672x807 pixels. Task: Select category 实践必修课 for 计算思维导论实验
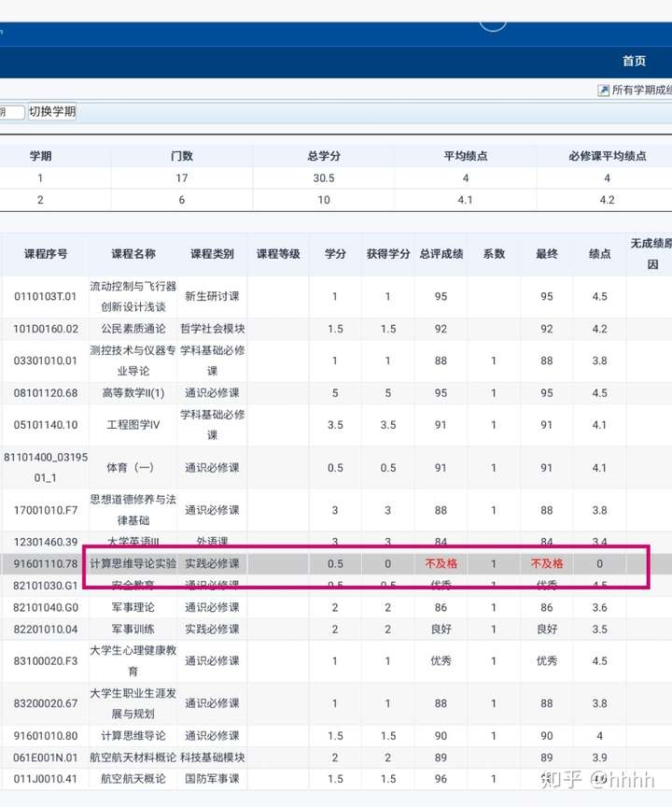pos(212,563)
